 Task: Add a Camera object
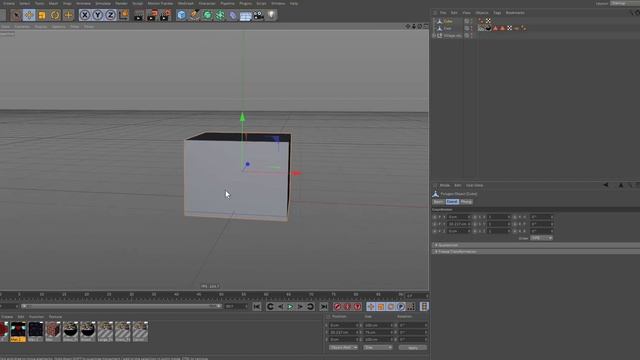pyautogui.click(x=259, y=16)
